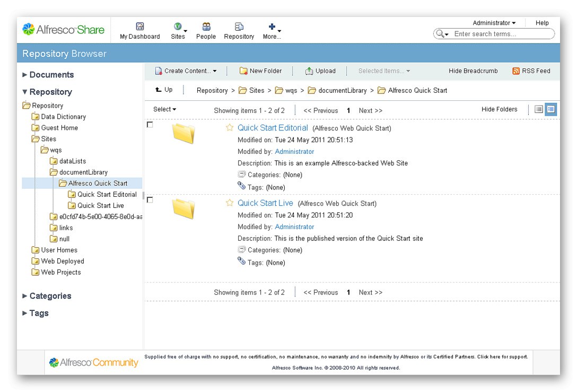Select Quick Start Live tree node

point(100,205)
